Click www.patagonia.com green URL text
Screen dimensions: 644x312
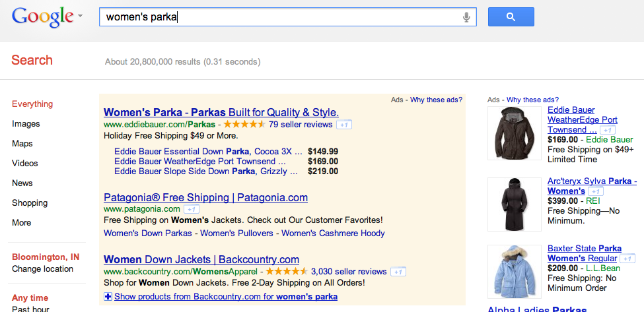pyautogui.click(x=142, y=209)
